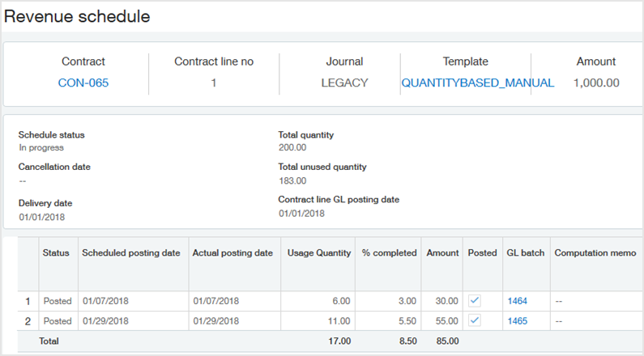Sort by the Scheduled posting date column
The image size is (644, 356).
click(130, 253)
